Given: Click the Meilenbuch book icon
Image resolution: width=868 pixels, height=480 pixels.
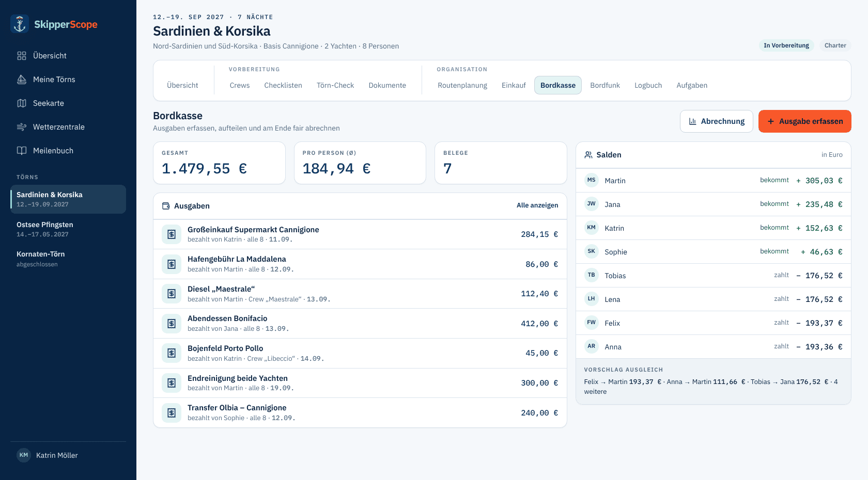Looking at the screenshot, I should (x=22, y=151).
